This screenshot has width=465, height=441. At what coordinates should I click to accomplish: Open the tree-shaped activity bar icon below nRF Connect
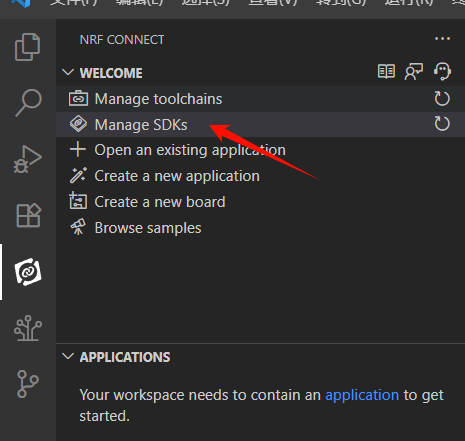[28, 328]
